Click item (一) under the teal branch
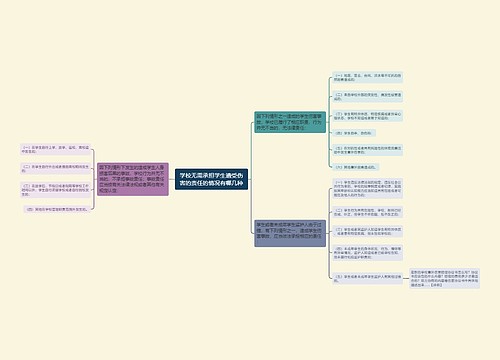The width and height of the screenshot is (500, 360). (x=368, y=77)
